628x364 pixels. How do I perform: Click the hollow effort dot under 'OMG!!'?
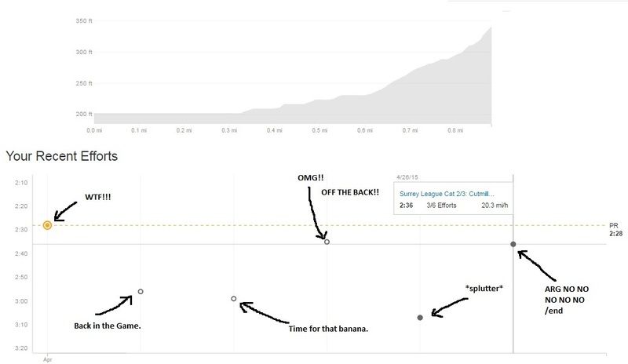point(327,242)
